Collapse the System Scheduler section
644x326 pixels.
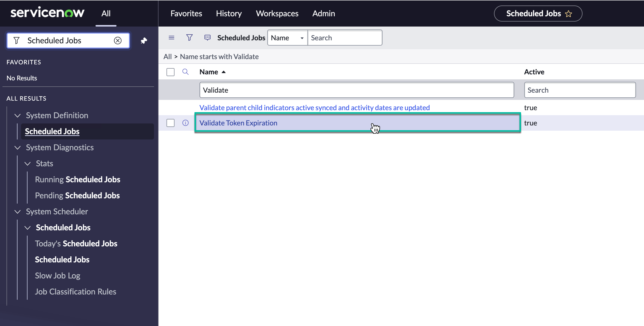pyautogui.click(x=17, y=212)
